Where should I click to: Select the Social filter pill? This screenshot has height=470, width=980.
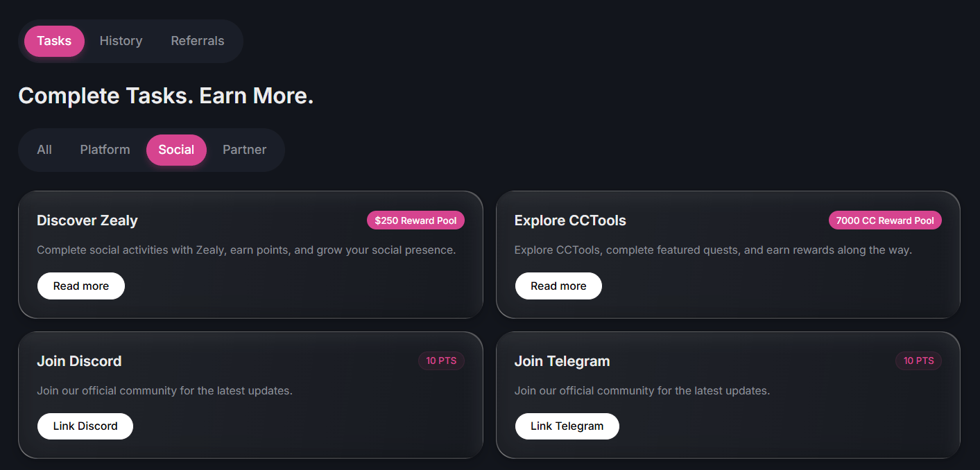[176, 150]
